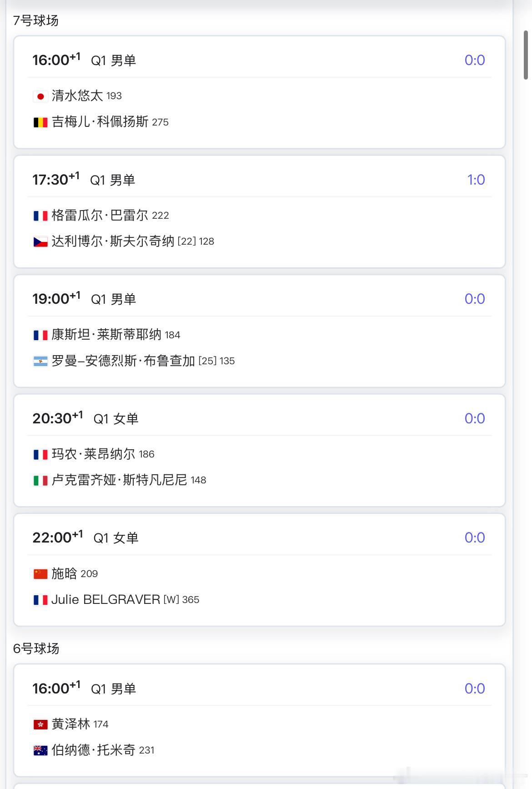The height and width of the screenshot is (789, 532).
Task: Click Japan flag beside 清水悠太
Action: [x=40, y=96]
